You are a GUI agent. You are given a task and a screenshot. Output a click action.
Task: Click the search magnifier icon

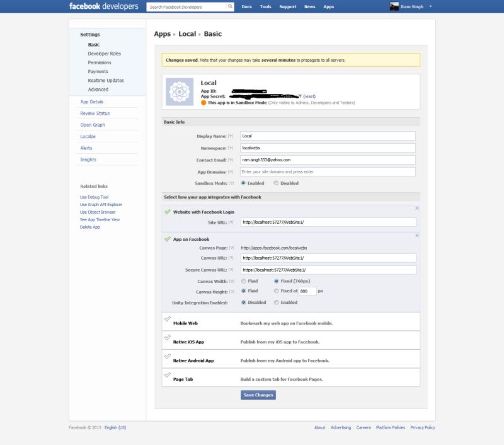click(x=229, y=6)
